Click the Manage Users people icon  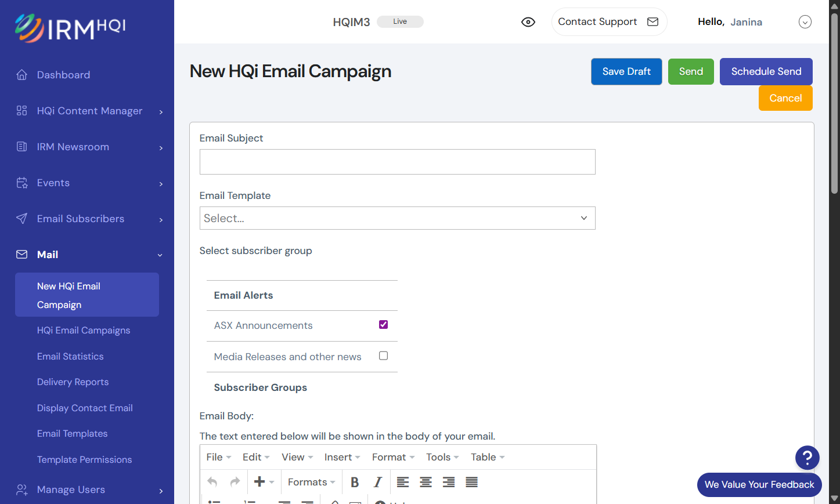coord(22,490)
